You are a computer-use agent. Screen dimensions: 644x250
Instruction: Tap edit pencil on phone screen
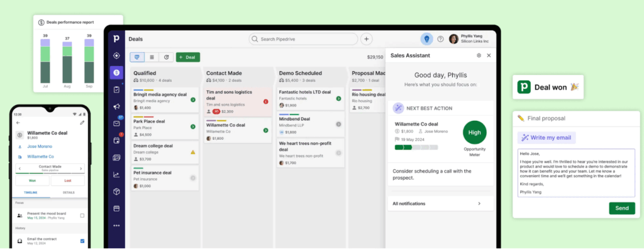coord(82,123)
